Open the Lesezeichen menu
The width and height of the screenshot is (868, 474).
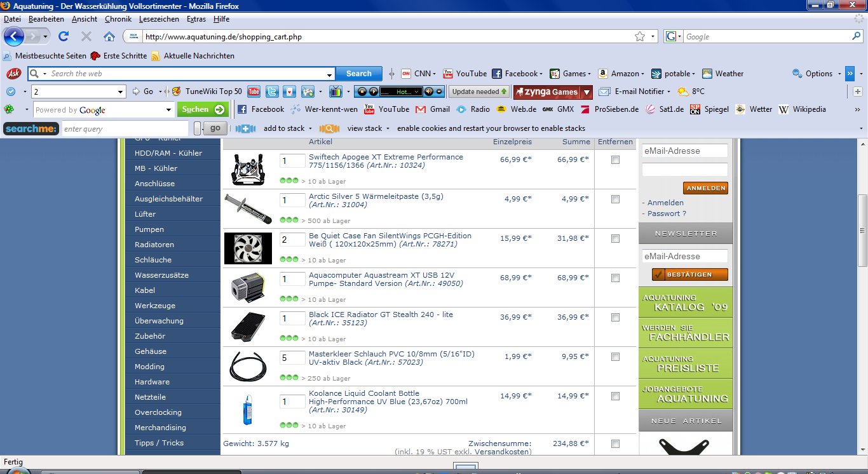tap(159, 19)
